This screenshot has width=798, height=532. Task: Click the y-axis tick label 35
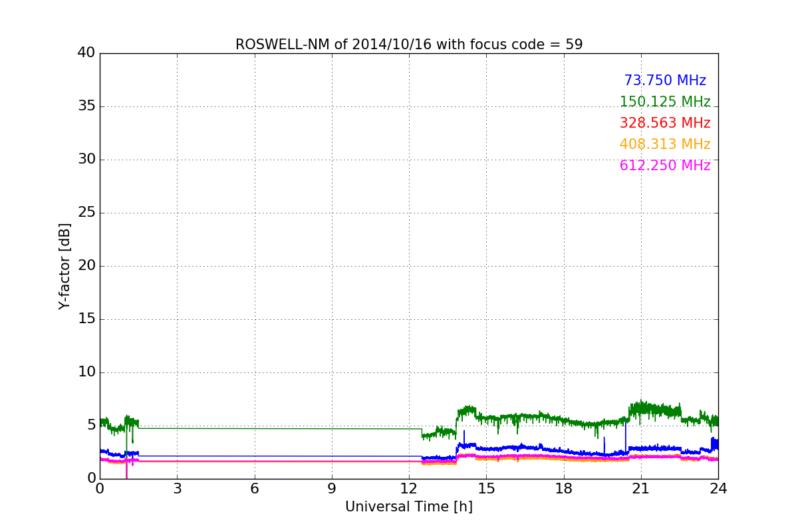[x=86, y=106]
